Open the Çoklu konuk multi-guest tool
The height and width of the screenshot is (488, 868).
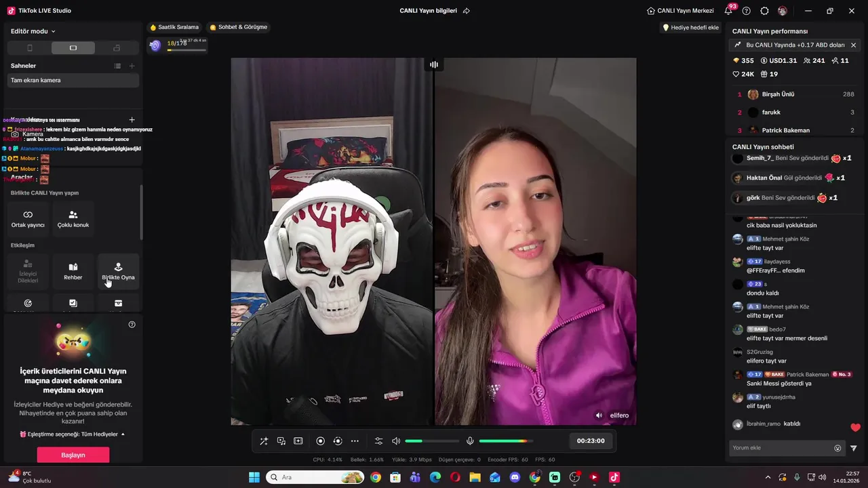73,219
